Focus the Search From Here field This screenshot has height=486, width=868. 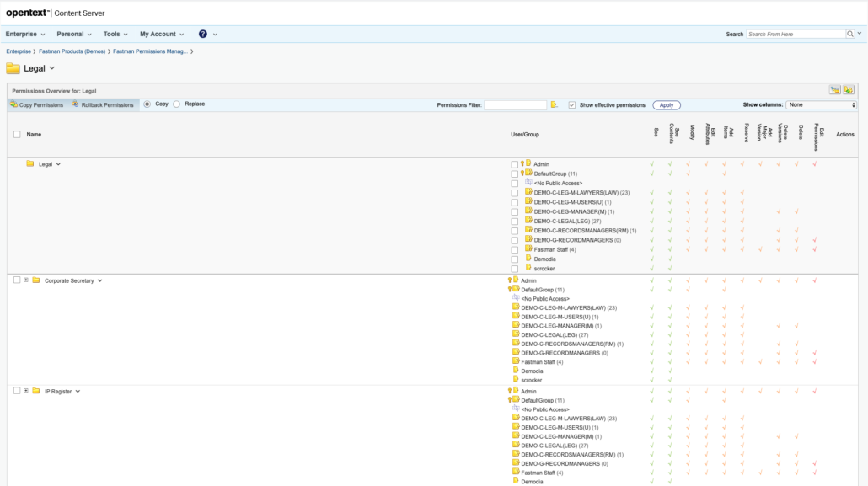click(796, 34)
